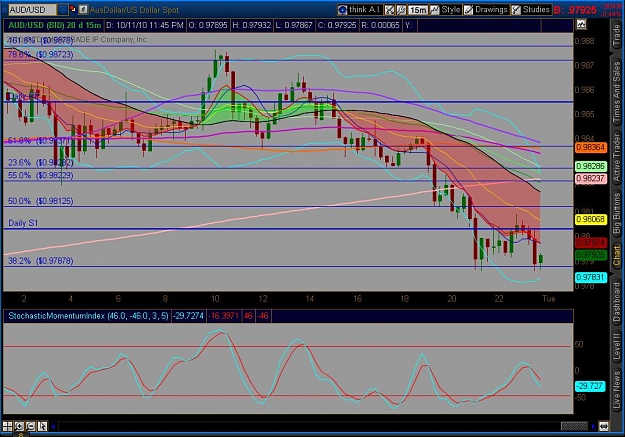
Task: Click the H: 0.97932 high value
Action: 252,25
